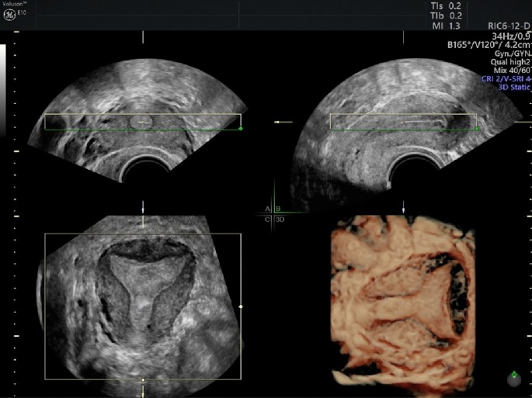Click down arrow marker above plane C image

(143, 209)
